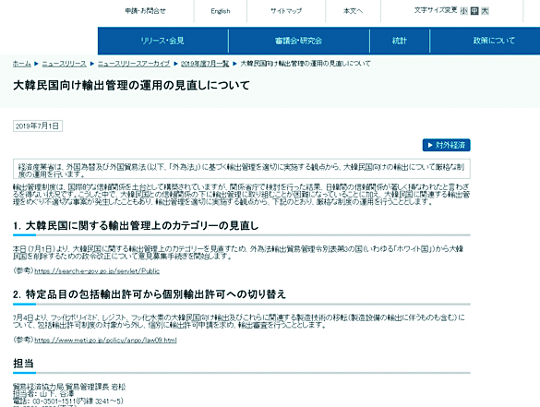Open ニュースリリースアーカイブ breadcrumb link

coord(134,64)
